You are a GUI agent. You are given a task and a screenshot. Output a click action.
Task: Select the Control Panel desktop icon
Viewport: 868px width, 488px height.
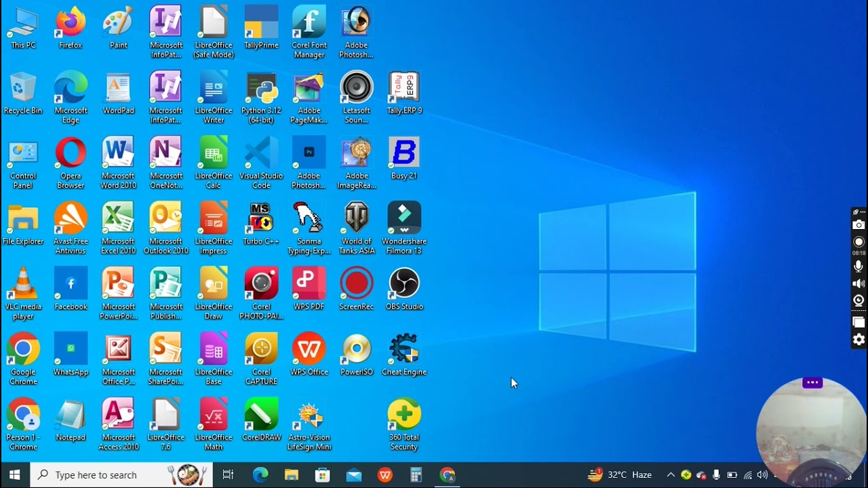pos(23,163)
